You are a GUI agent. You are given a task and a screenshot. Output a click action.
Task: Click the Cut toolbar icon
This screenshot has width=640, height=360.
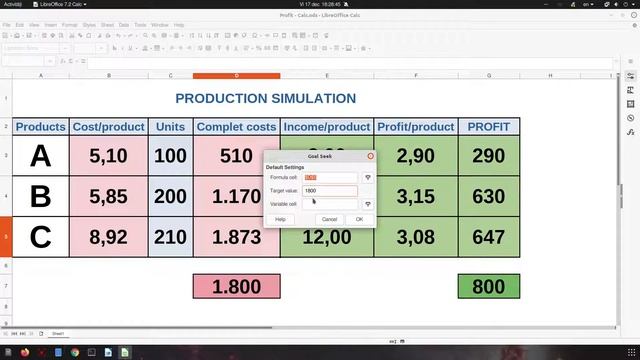coord(72,36)
